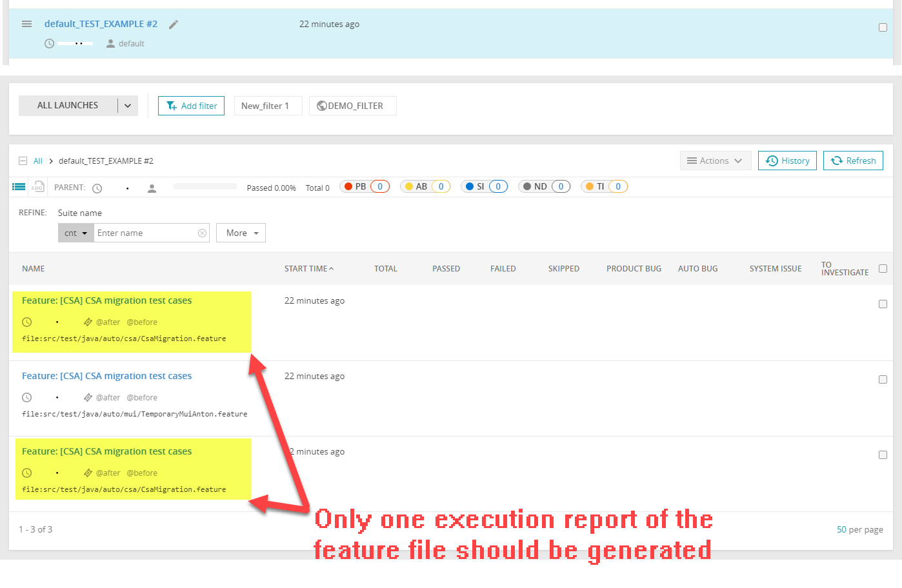Select the list view icon above the results
Image resolution: width=902 pixels, height=588 pixels.
tap(17, 186)
